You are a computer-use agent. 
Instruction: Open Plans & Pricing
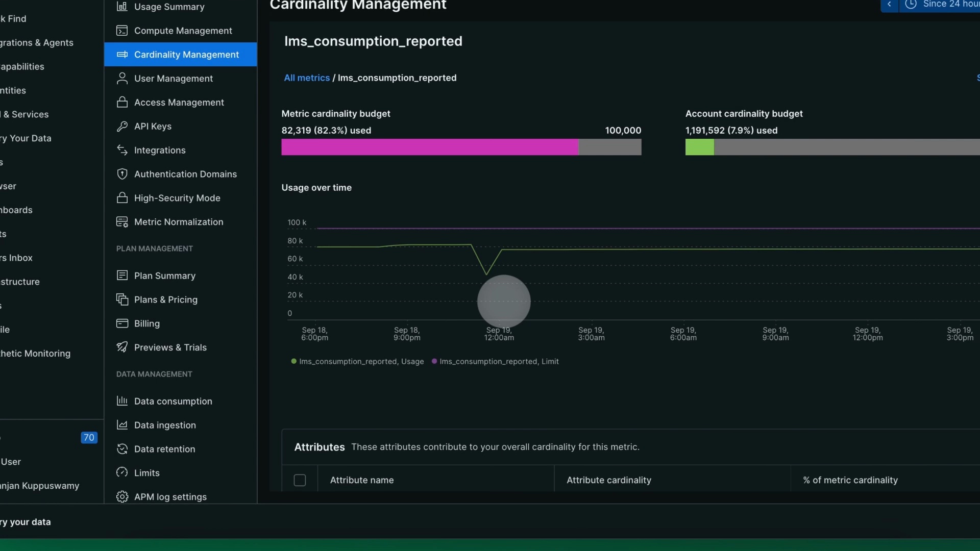180,299
